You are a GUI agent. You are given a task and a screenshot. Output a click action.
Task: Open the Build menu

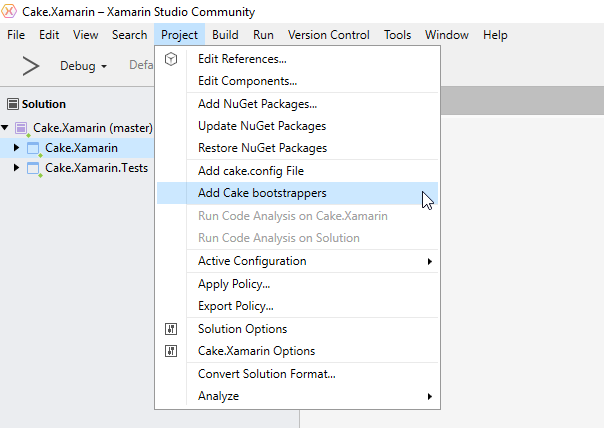[225, 35]
